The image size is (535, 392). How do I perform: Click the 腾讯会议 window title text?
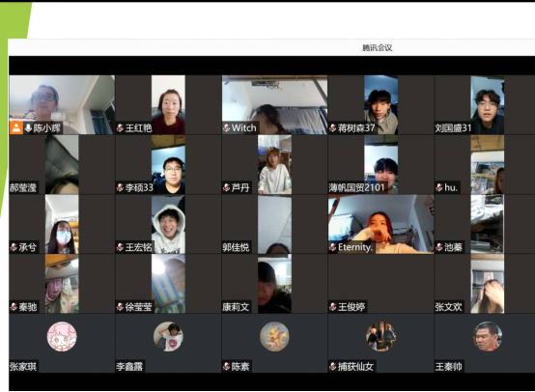click(x=377, y=47)
